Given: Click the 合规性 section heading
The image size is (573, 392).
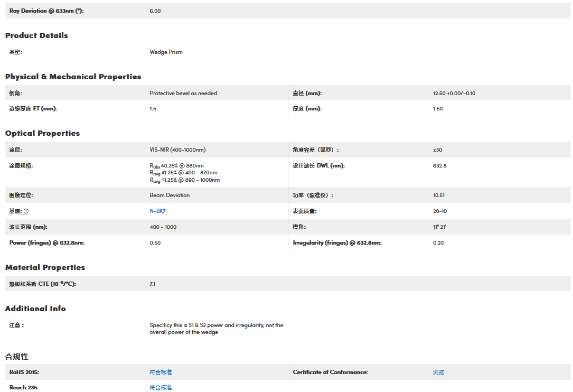Looking at the screenshot, I should [x=16, y=357].
